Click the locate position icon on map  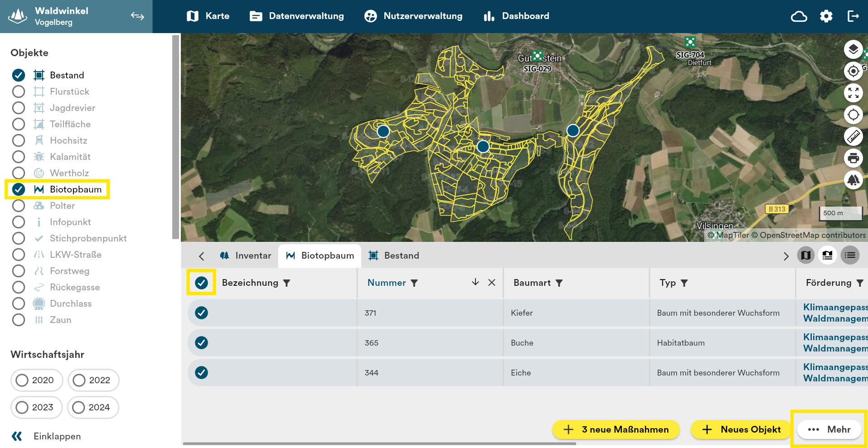pyautogui.click(x=853, y=71)
